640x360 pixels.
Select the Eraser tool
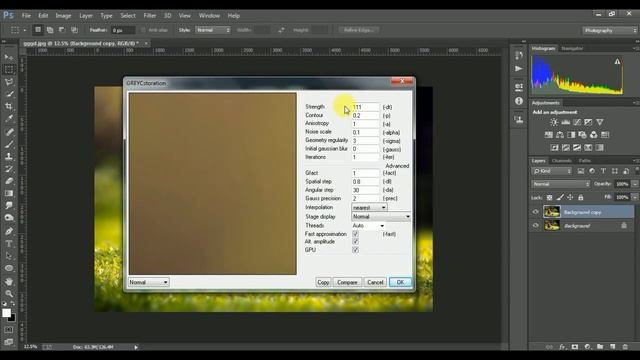point(9,181)
